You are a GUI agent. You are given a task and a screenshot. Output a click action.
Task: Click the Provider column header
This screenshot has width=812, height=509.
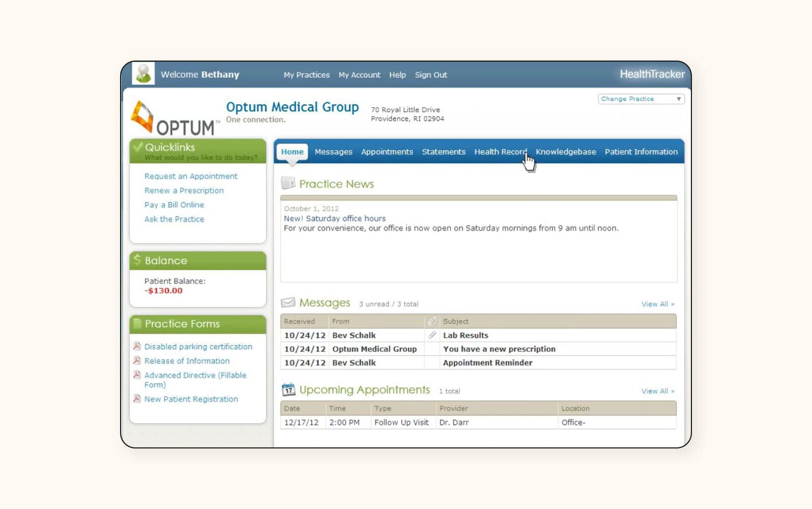point(453,408)
